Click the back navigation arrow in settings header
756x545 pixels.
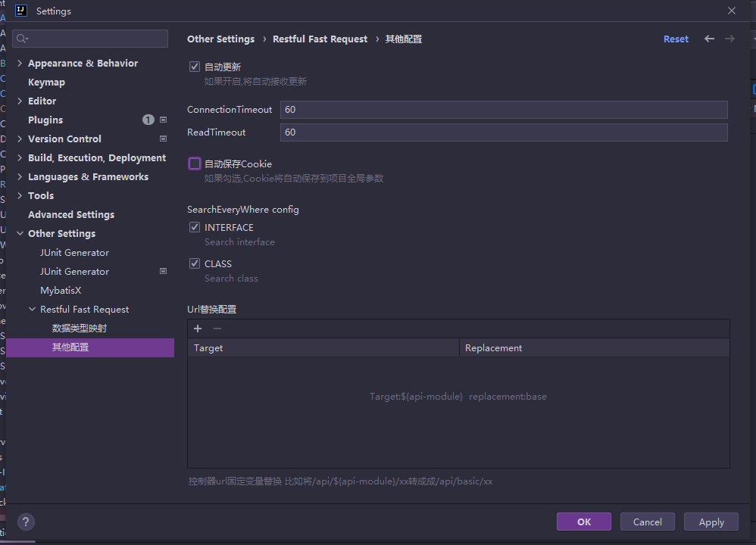[709, 39]
